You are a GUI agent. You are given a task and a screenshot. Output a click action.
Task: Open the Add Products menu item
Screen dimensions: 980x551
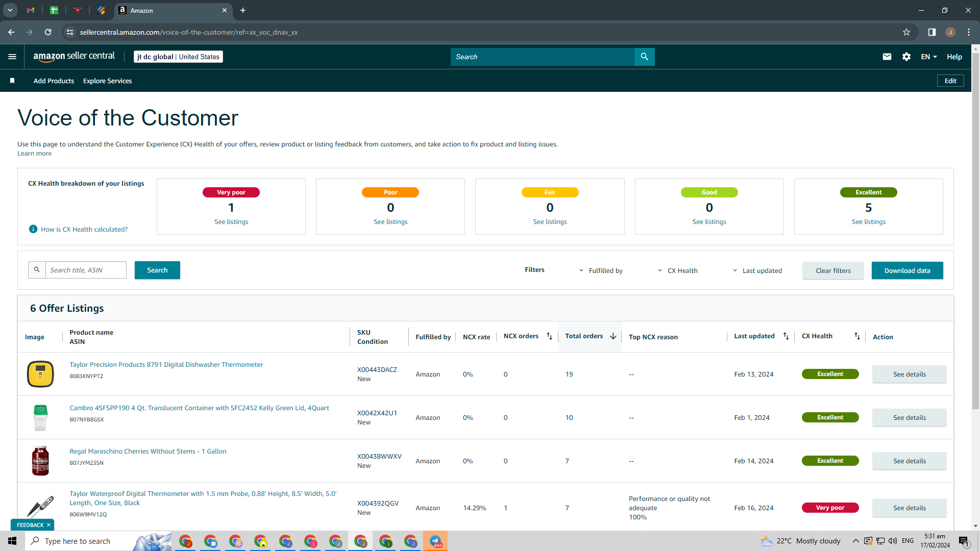click(54, 81)
